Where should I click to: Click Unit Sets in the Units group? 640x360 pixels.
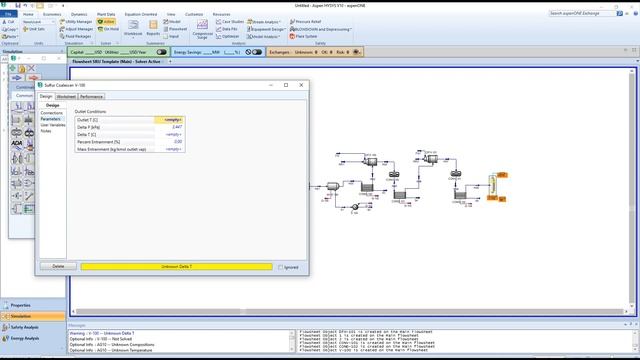[x=33, y=29]
